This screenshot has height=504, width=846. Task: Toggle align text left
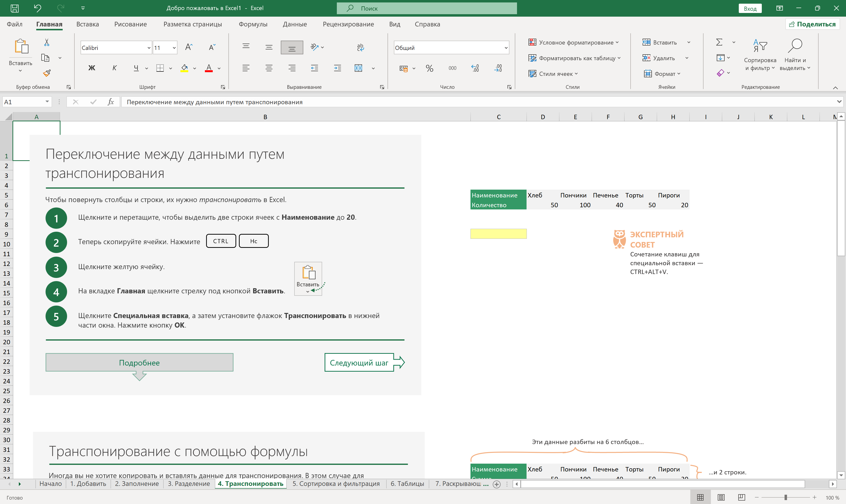246,68
